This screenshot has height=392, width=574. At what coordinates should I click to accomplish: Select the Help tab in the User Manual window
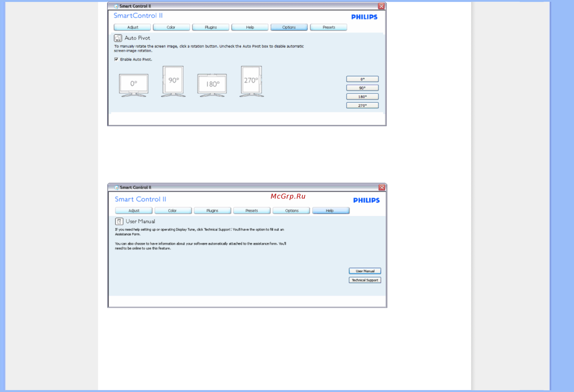pos(331,211)
